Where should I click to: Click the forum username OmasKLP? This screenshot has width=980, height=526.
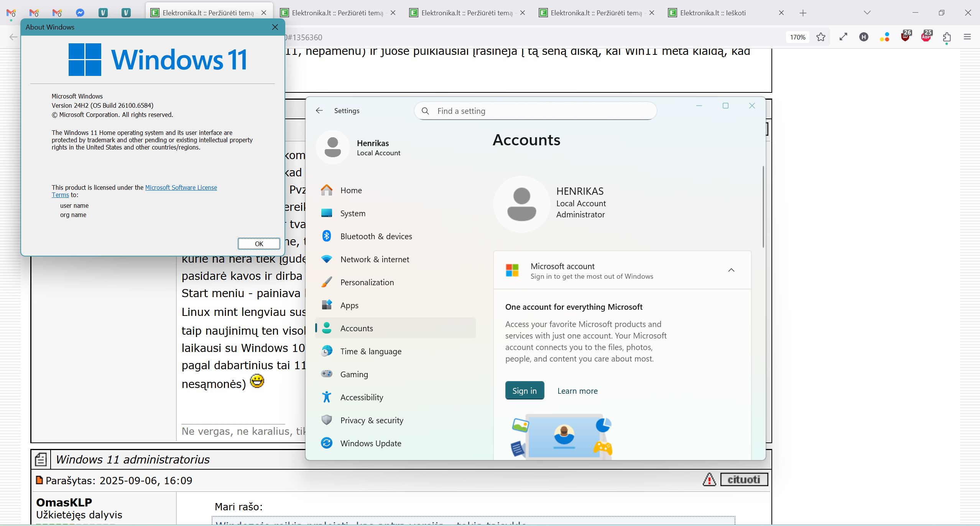[x=64, y=502]
